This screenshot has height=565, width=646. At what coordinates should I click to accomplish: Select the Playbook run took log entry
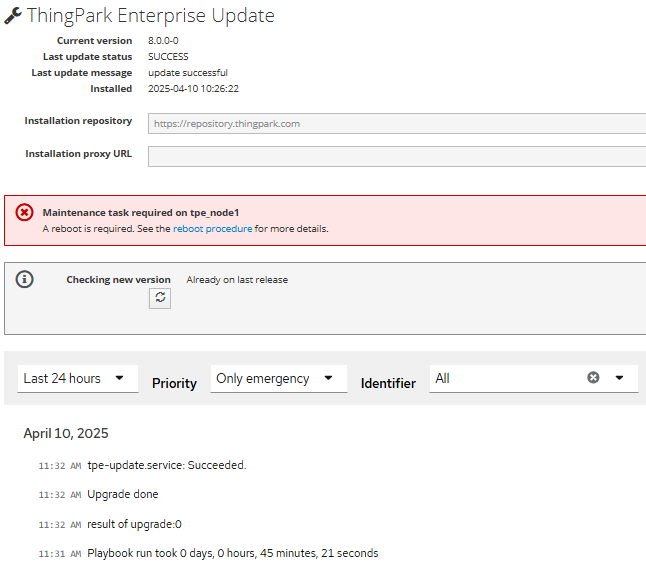point(232,553)
